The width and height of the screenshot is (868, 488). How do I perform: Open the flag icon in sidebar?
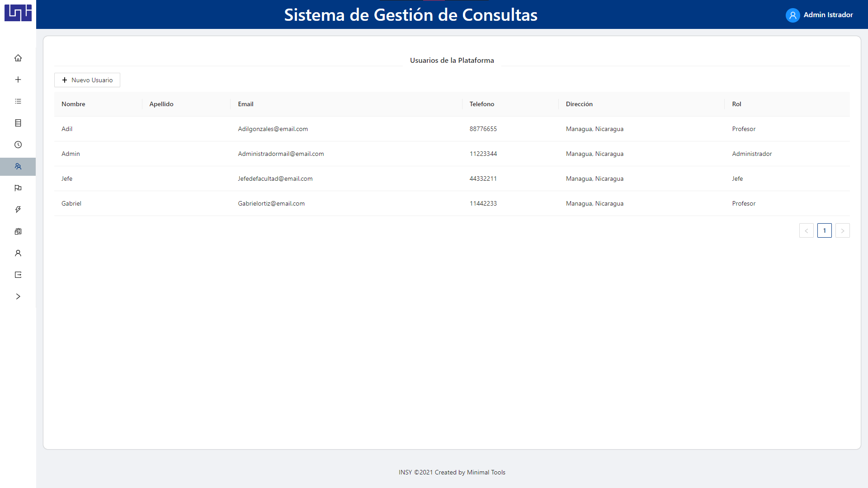tap(18, 188)
